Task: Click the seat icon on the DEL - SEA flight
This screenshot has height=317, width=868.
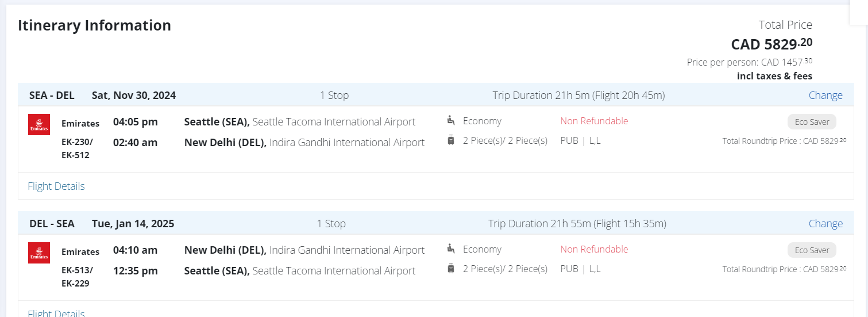Action: (451, 249)
